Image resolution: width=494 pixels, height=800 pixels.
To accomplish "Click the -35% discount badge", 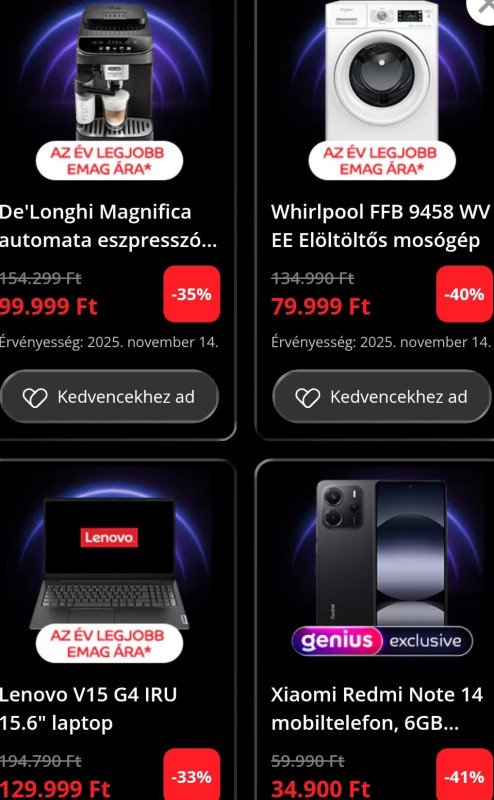I will pyautogui.click(x=191, y=294).
